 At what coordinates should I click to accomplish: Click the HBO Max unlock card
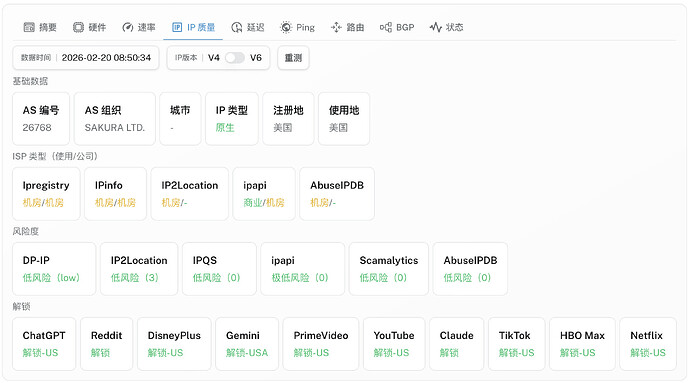[582, 344]
